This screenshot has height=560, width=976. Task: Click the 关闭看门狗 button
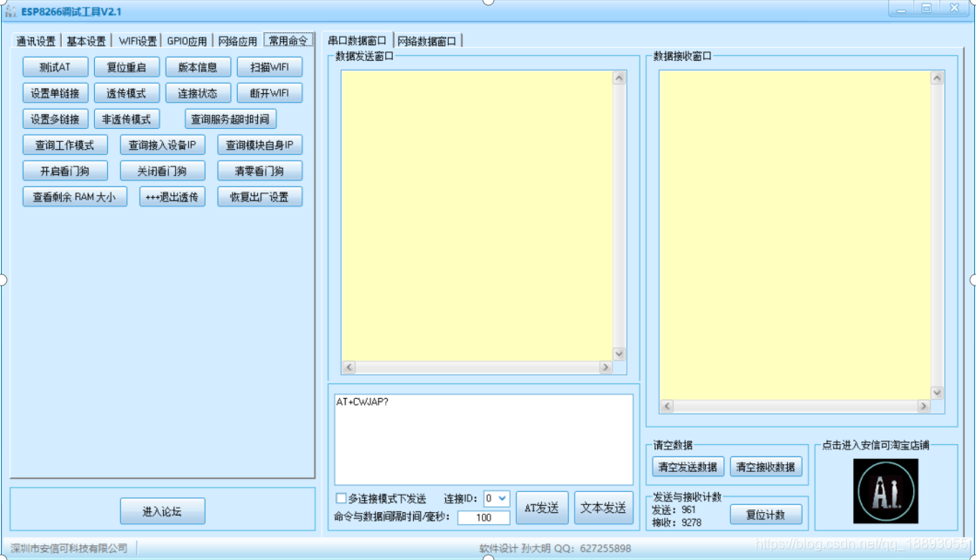click(x=162, y=171)
